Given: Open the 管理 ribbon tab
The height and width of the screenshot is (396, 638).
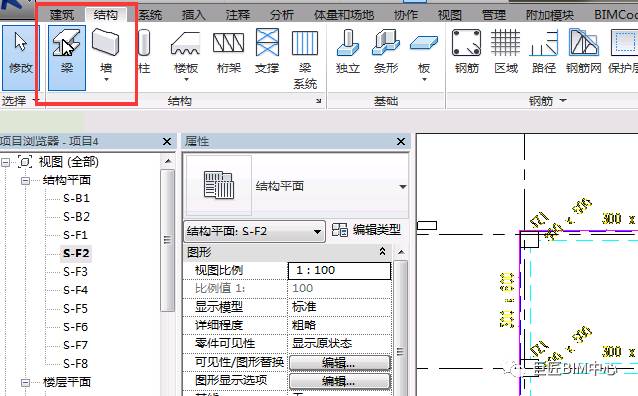Looking at the screenshot, I should click(x=494, y=15).
